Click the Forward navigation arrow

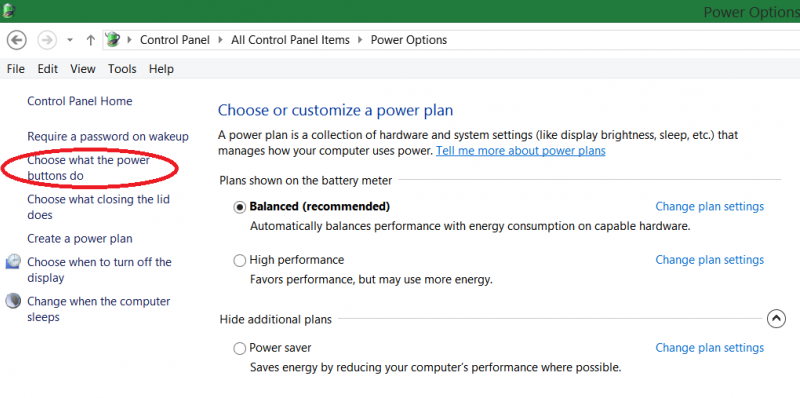(47, 40)
